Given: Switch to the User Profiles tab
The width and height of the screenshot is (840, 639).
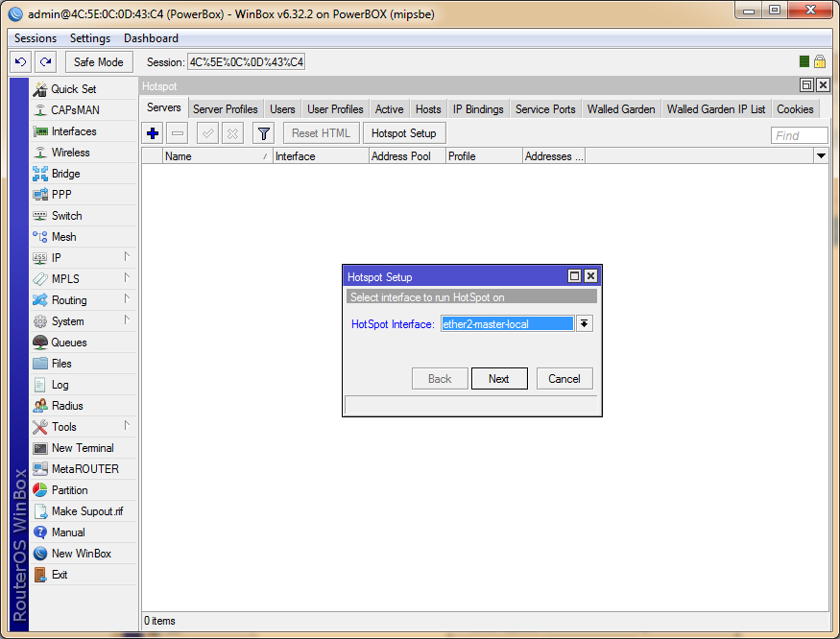Looking at the screenshot, I should point(335,109).
